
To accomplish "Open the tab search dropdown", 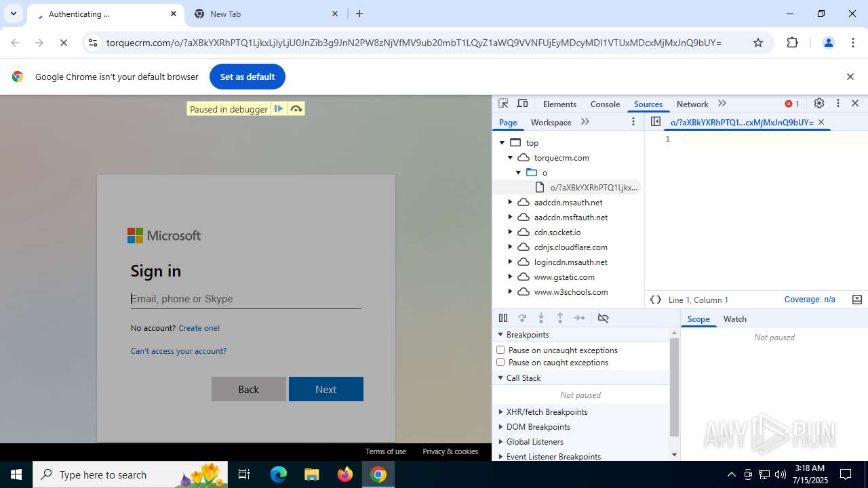I will pyautogui.click(x=13, y=14).
